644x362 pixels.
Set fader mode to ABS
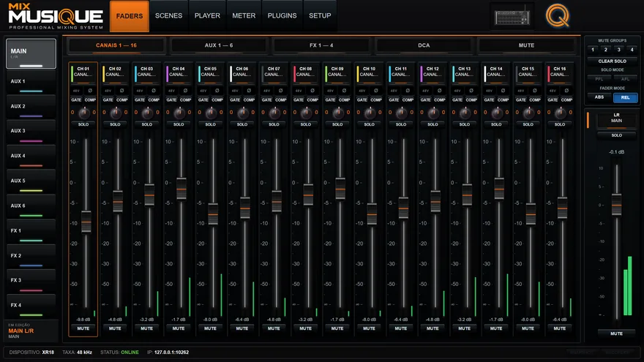(599, 97)
